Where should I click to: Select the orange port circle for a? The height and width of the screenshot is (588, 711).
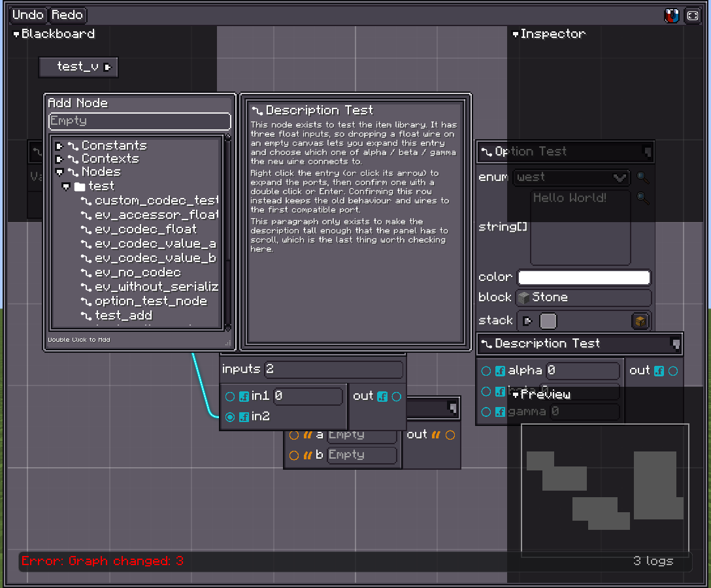point(294,435)
